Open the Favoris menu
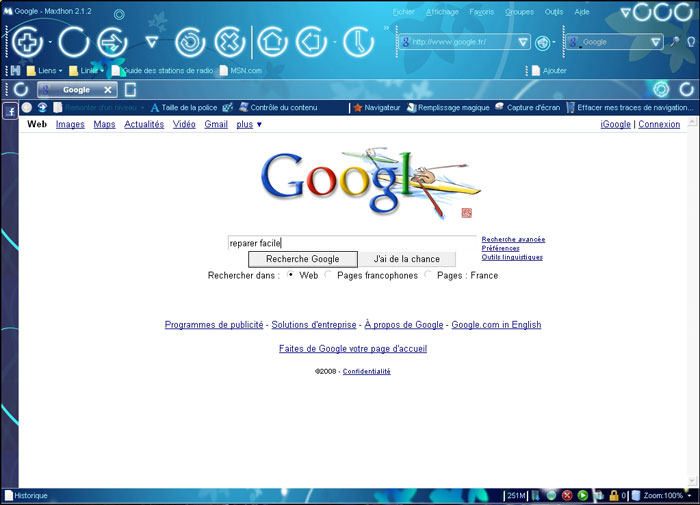The image size is (700, 505). click(x=482, y=12)
